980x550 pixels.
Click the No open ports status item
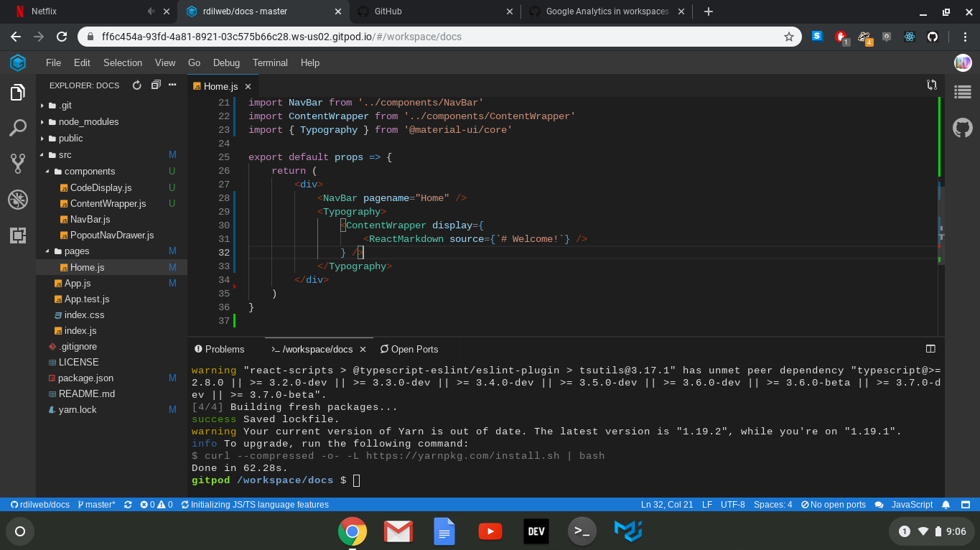pyautogui.click(x=834, y=505)
